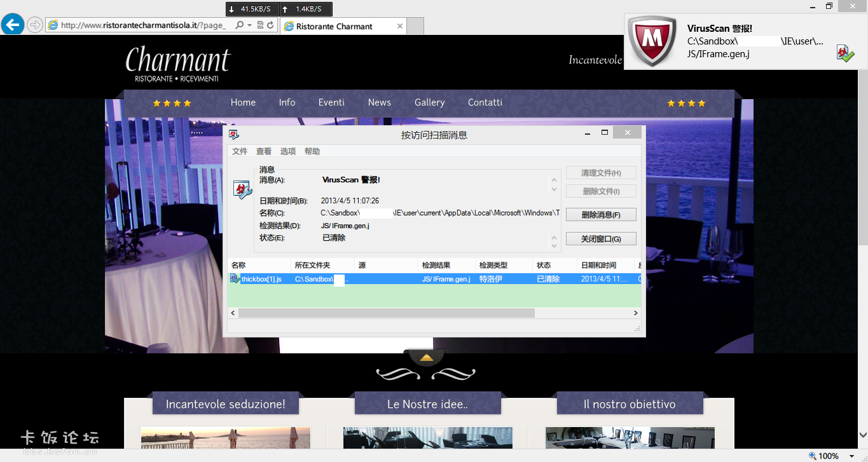Screen dimensions: 868x462
Task: Minimize the 按访问扫描消息 dialog
Action: click(x=589, y=133)
